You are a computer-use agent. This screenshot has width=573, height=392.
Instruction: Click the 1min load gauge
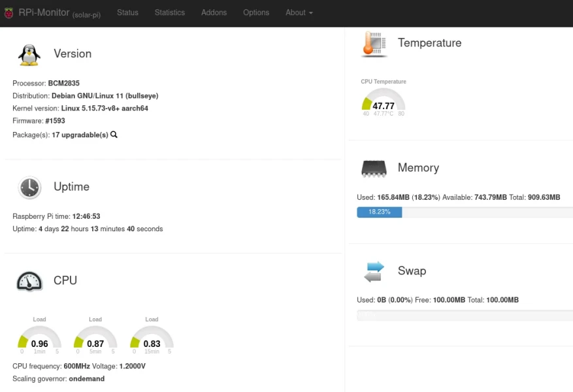click(x=40, y=340)
